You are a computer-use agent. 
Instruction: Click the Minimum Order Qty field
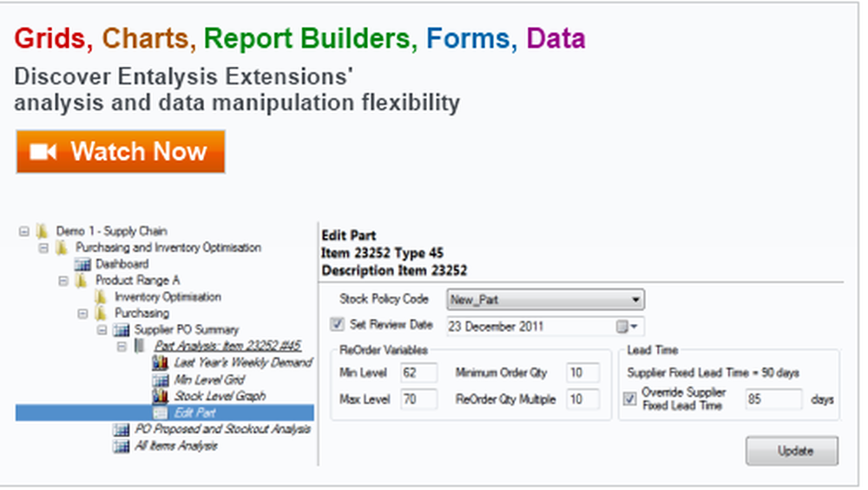coord(583,373)
